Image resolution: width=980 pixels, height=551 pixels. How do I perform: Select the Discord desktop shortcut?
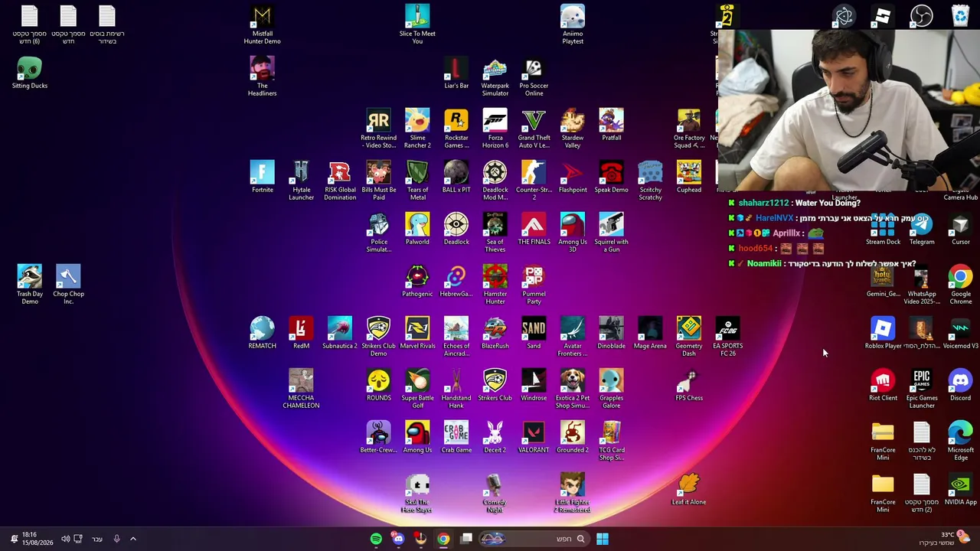(960, 386)
